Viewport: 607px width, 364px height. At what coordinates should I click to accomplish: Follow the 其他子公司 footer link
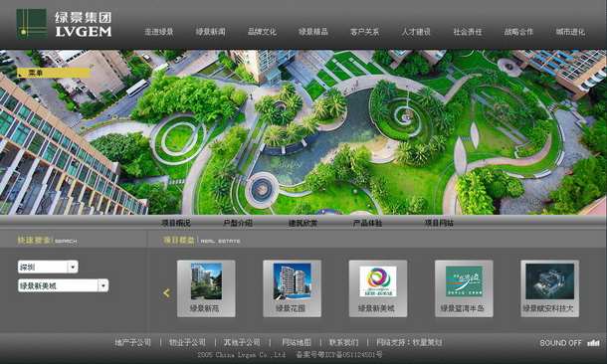click(x=242, y=342)
